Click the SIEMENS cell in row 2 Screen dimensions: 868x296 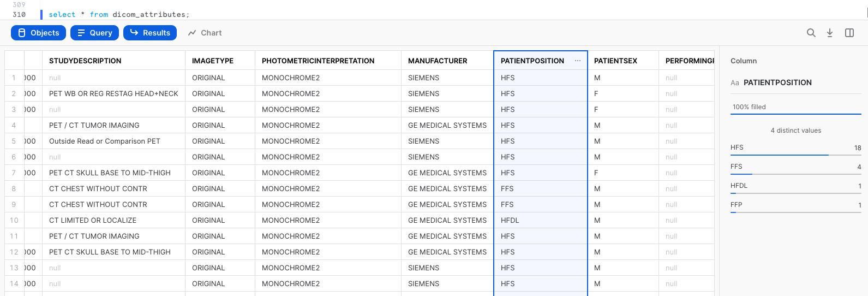pos(447,93)
